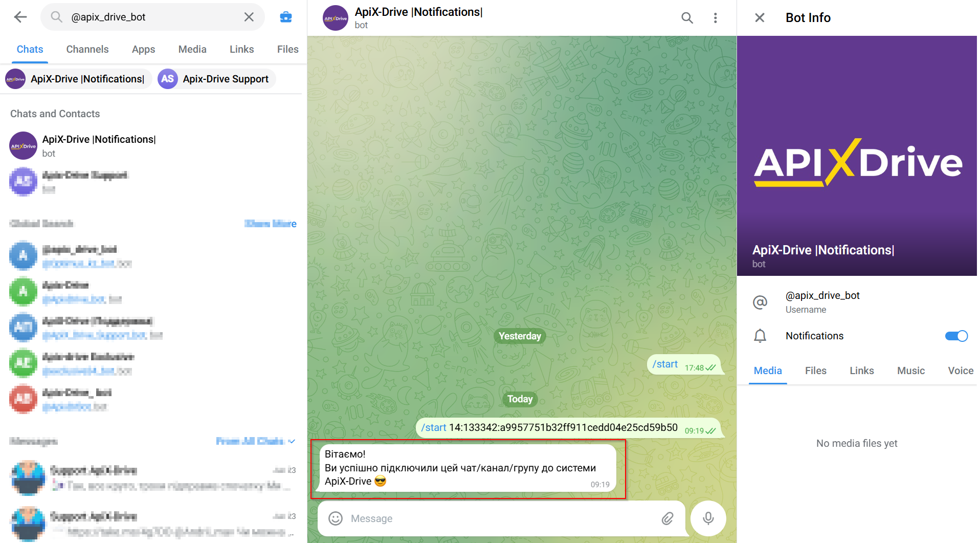Click the back arrow in search panel

click(x=20, y=17)
